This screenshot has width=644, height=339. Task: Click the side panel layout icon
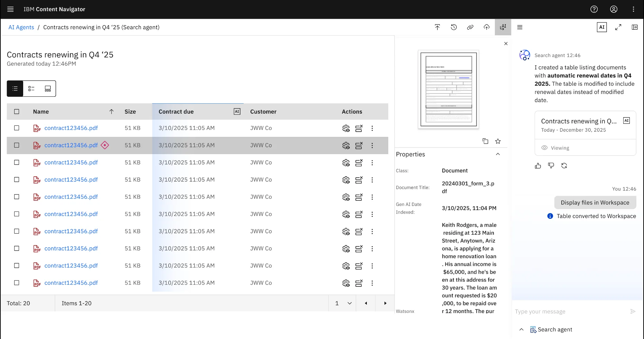(635, 27)
